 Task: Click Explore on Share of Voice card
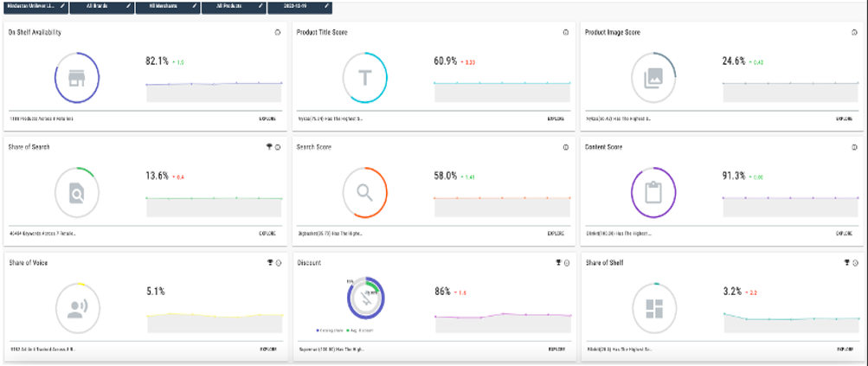268,350
